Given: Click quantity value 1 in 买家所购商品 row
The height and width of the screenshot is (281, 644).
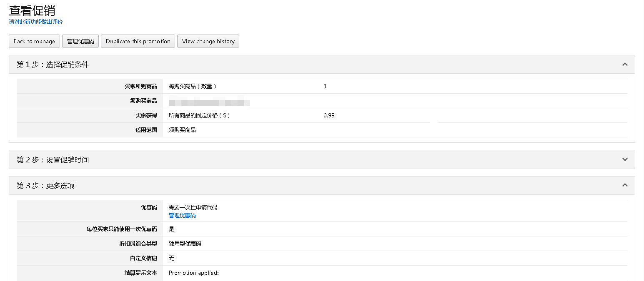Looking at the screenshot, I should pos(325,86).
